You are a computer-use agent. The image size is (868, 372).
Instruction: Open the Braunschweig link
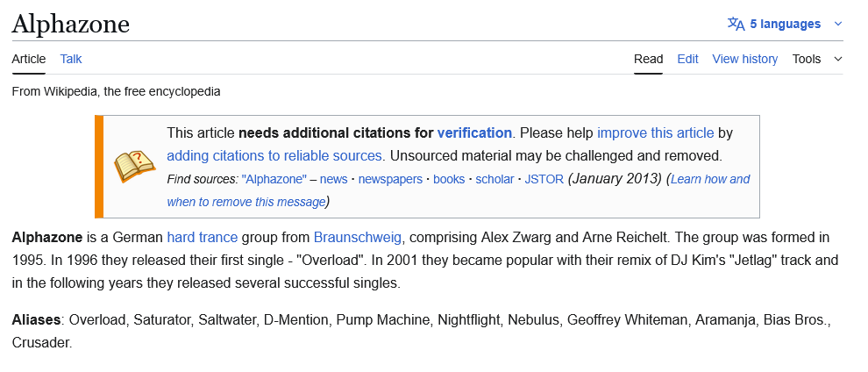pos(358,237)
